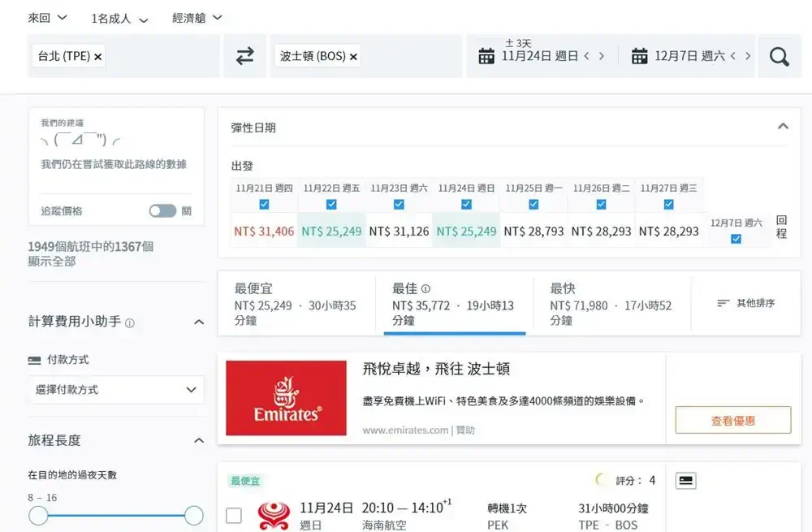Click the destination field containing 波士頓 (BOS)
812x532 pixels.
366,56
